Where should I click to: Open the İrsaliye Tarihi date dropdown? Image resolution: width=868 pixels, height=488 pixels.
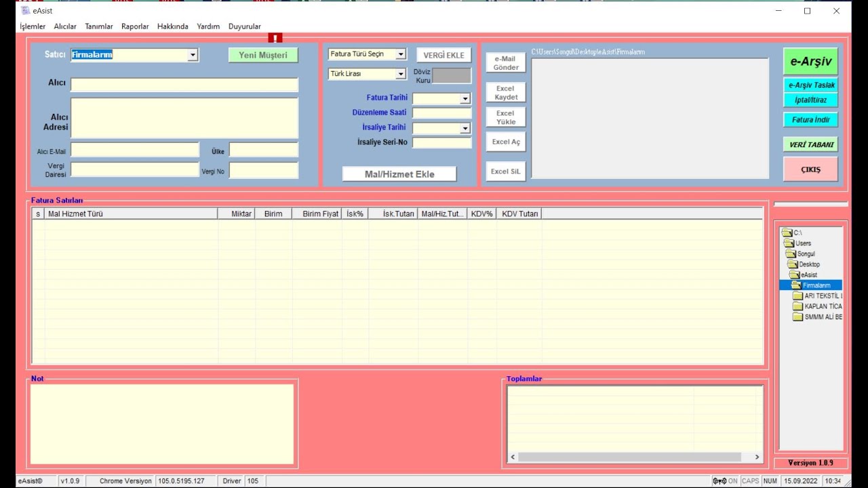coord(465,128)
